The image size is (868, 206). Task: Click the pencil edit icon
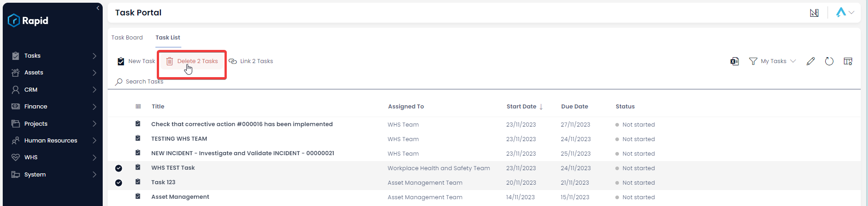coord(811,61)
